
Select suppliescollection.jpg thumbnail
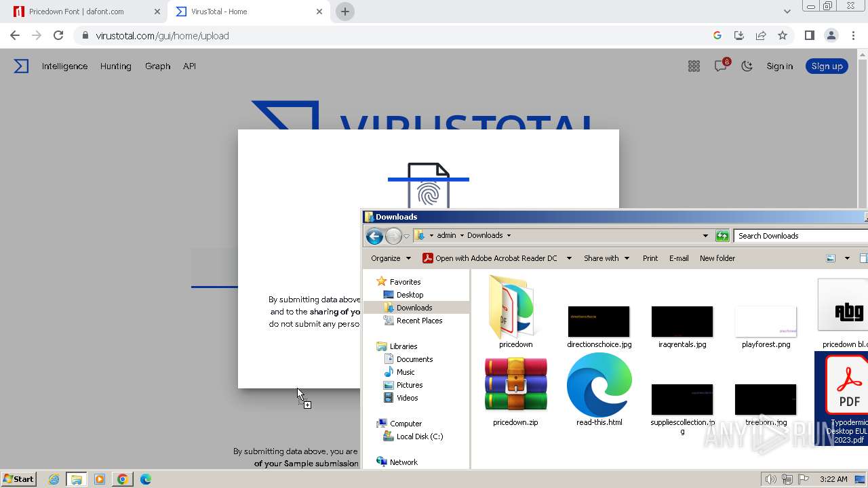click(682, 409)
